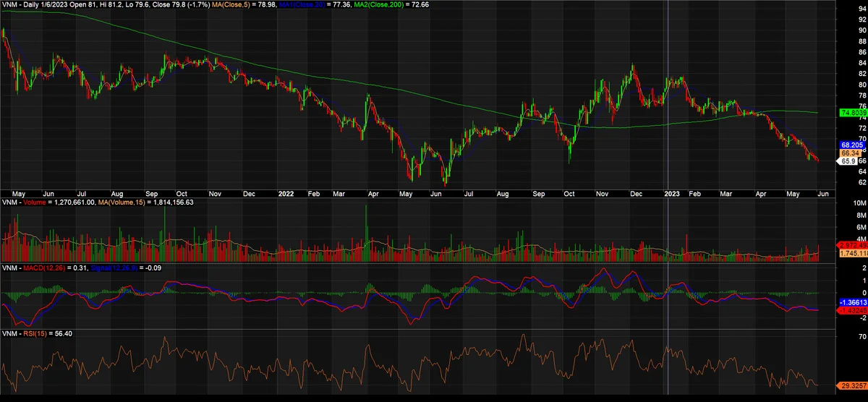Click the 2022 year marker on time axis

(286, 194)
